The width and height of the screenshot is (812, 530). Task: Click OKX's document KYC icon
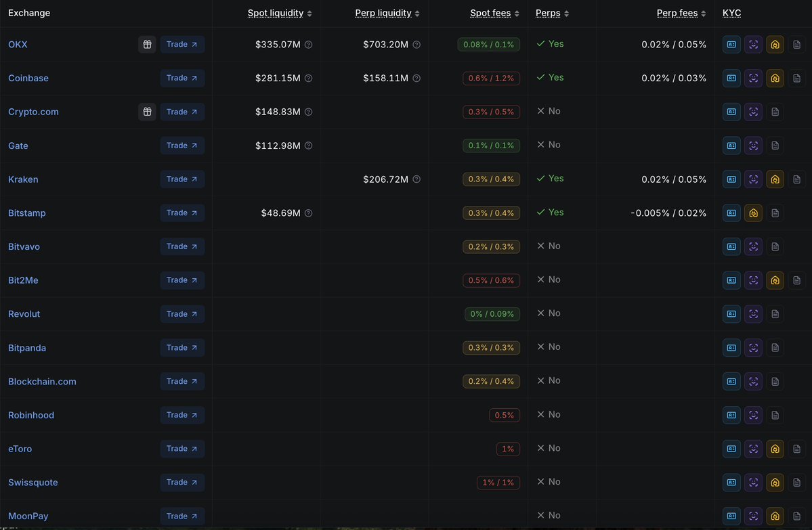[x=796, y=45]
